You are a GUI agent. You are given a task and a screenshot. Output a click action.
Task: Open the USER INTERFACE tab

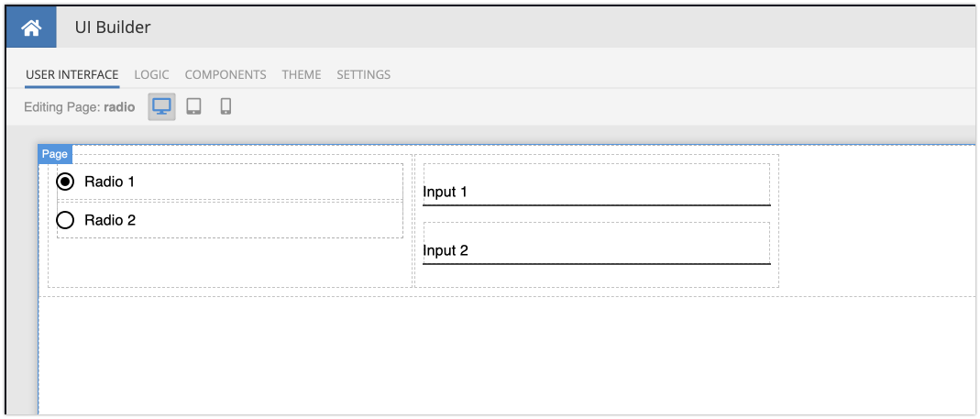point(72,74)
